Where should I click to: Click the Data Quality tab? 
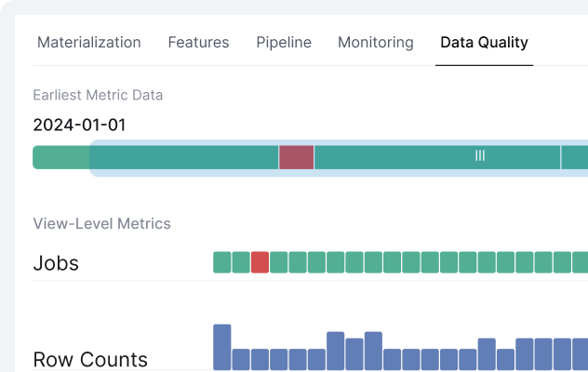tap(484, 43)
